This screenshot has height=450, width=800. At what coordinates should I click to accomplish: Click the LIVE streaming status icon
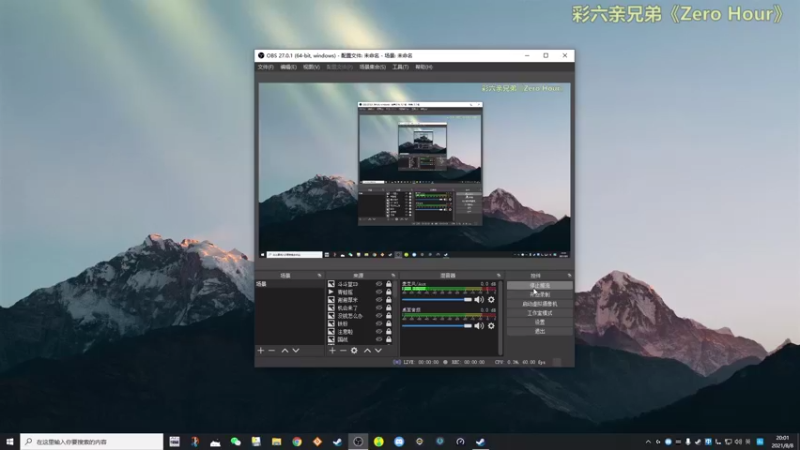(x=397, y=362)
